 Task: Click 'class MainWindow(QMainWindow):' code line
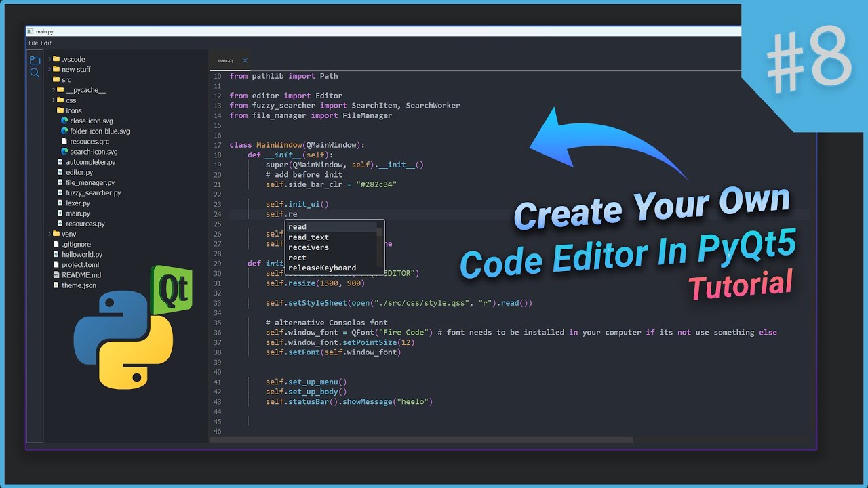pos(297,145)
